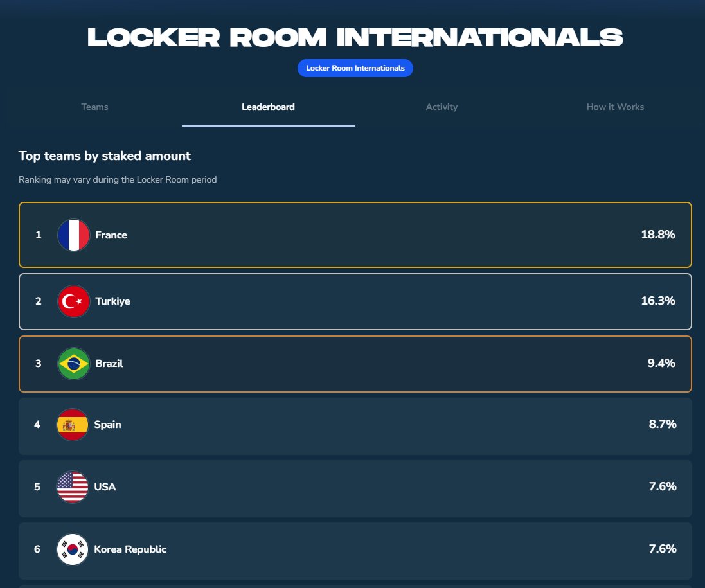Select the Leaderboard tab
Screen dimensions: 705x588
[x=268, y=107]
